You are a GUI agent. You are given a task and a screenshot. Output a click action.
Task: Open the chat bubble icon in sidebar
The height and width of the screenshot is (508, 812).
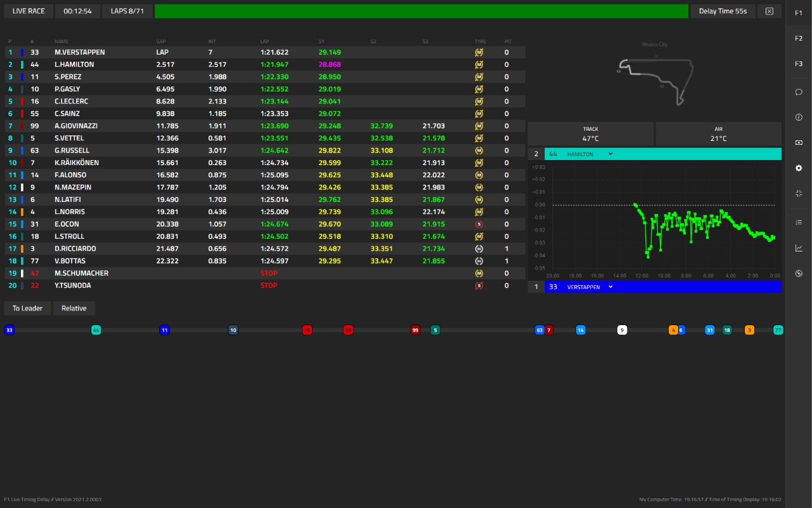(799, 91)
